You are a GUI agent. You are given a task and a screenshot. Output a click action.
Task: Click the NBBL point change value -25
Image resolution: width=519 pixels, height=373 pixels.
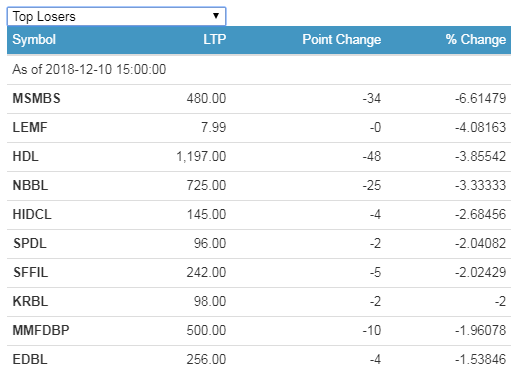[x=372, y=185]
